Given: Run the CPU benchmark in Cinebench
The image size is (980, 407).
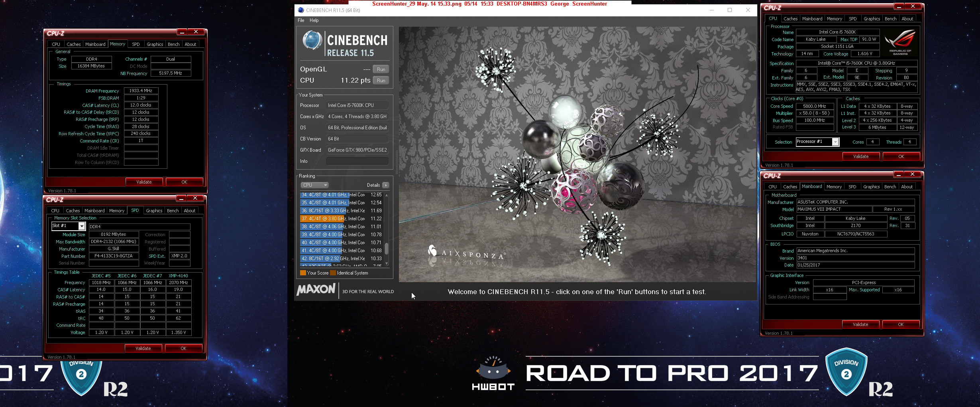Looking at the screenshot, I should point(381,81).
